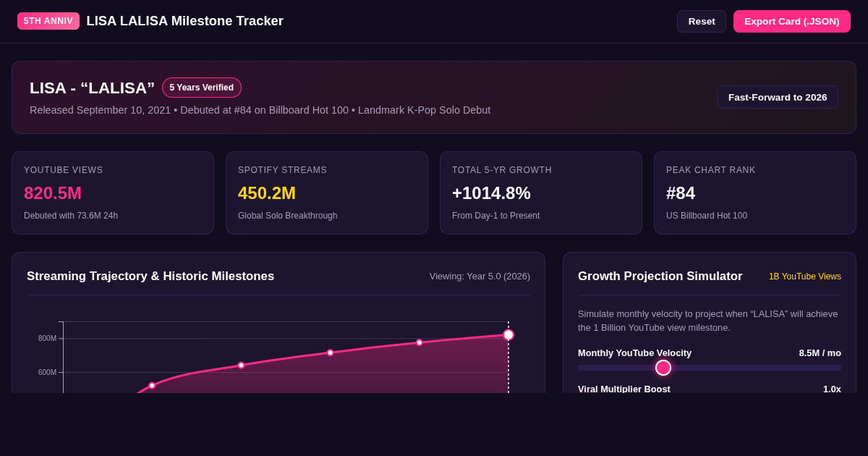Click the '8.5M / mo' velocity value
The height and width of the screenshot is (456, 868).
pyautogui.click(x=820, y=353)
